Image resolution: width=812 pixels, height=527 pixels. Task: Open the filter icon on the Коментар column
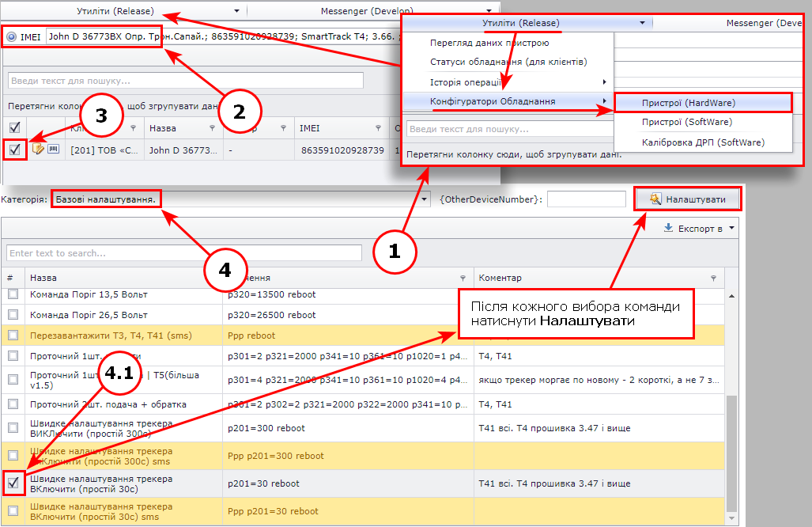pyautogui.click(x=714, y=279)
